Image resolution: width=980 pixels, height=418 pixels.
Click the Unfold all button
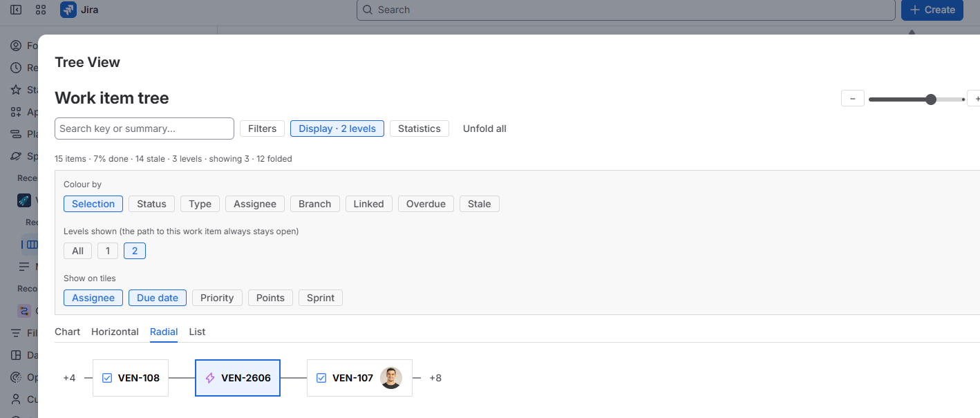[484, 129]
